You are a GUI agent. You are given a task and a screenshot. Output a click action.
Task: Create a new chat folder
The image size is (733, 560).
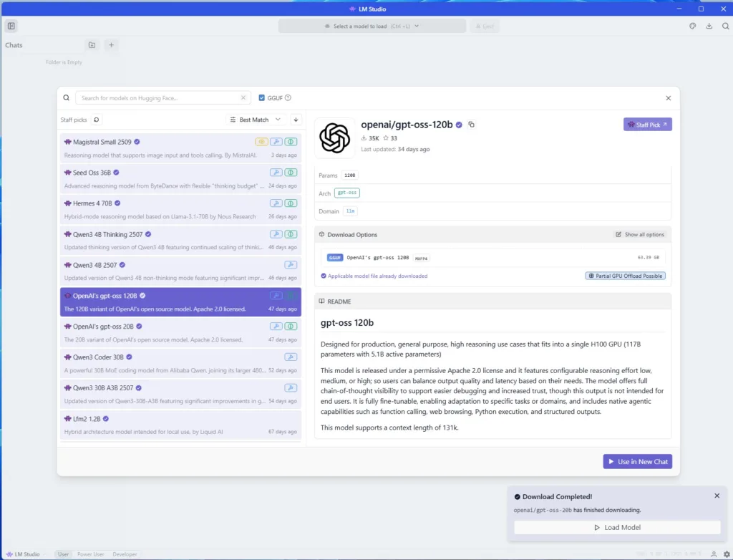tap(92, 45)
